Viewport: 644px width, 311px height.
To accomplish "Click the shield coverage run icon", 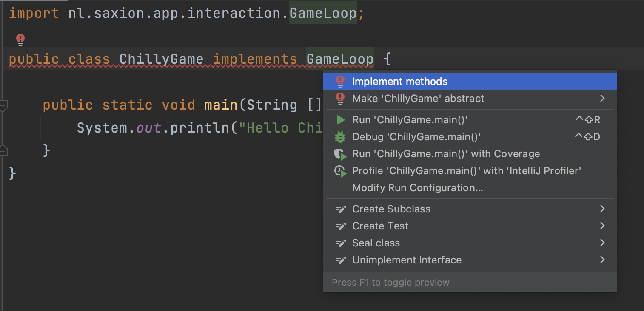I will 341,154.
